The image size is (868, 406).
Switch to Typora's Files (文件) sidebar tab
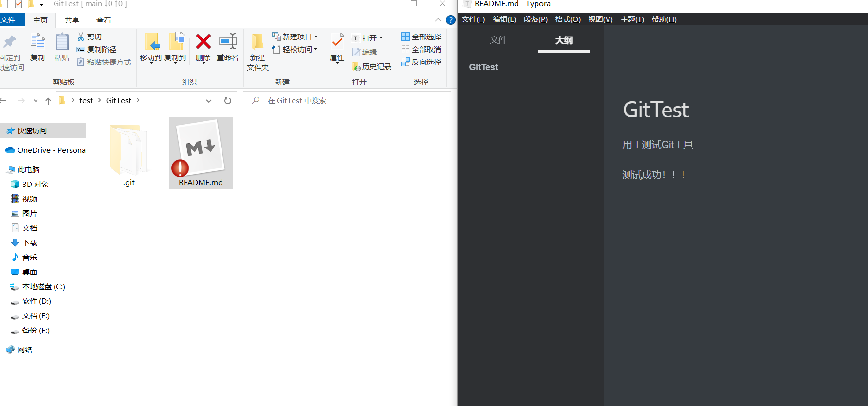[x=498, y=40]
